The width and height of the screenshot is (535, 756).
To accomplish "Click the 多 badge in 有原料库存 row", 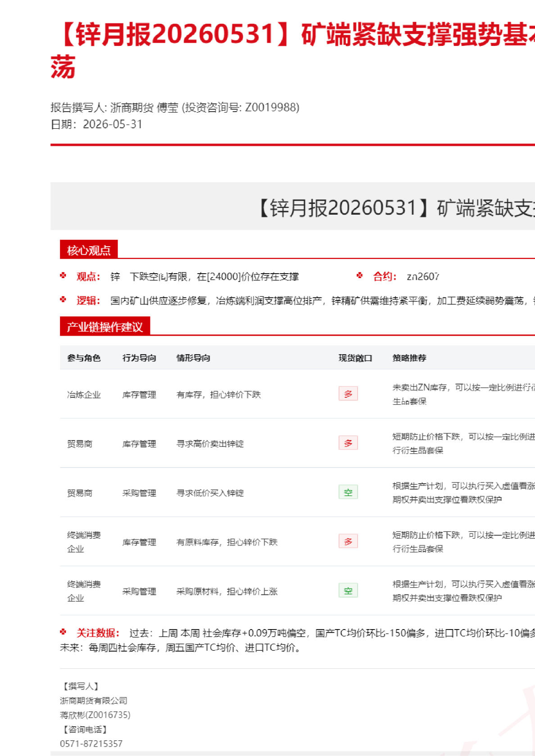I will click(348, 541).
